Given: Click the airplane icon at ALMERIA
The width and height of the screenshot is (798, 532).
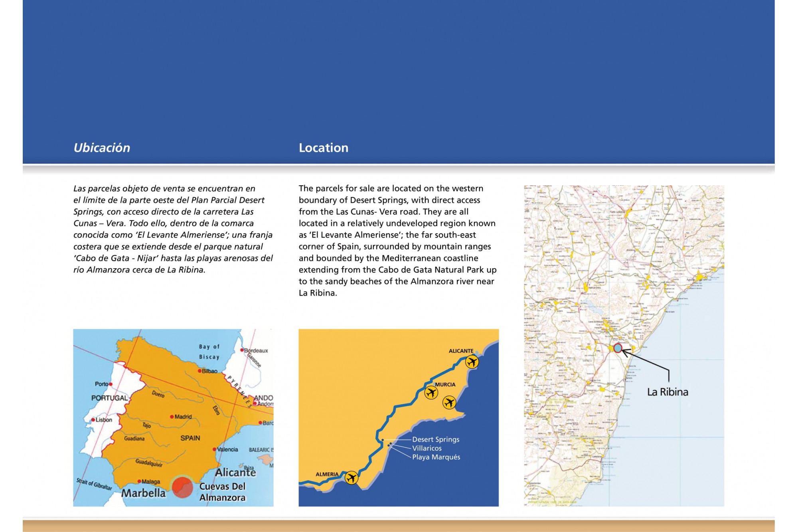Looking at the screenshot, I should [351, 477].
